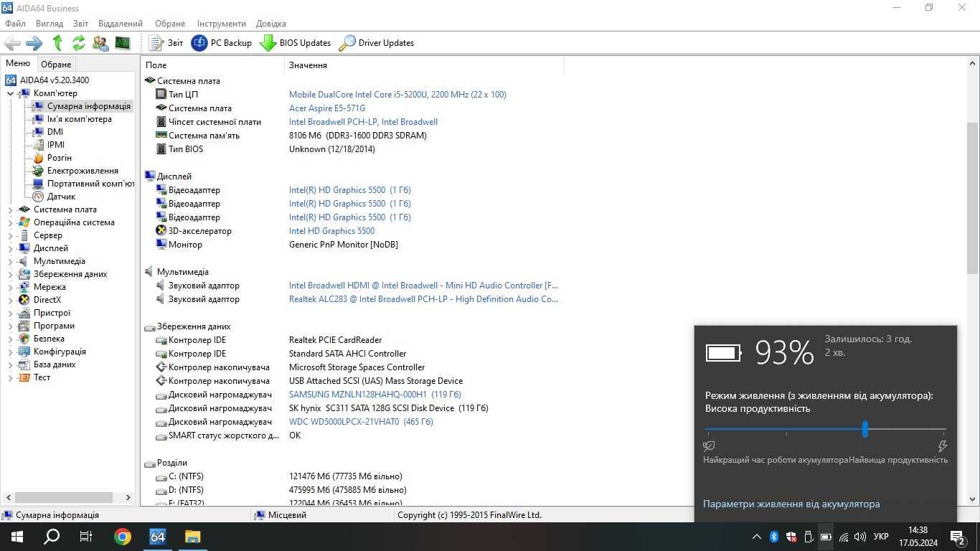Click the battery tray icon
980x551 pixels.
pos(826,536)
